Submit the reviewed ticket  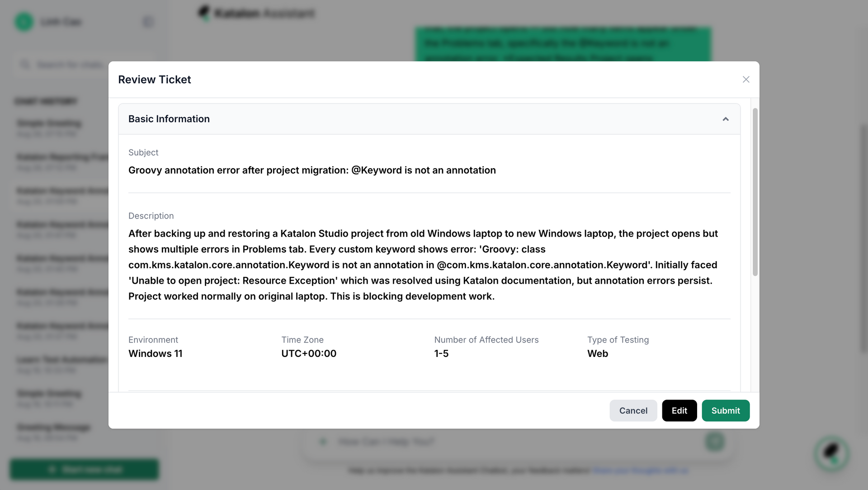tap(725, 410)
